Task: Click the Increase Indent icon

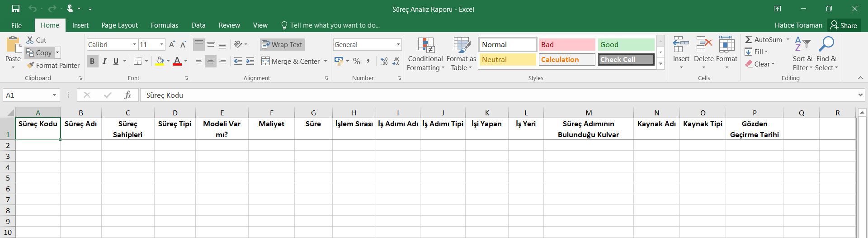Action: [x=250, y=61]
